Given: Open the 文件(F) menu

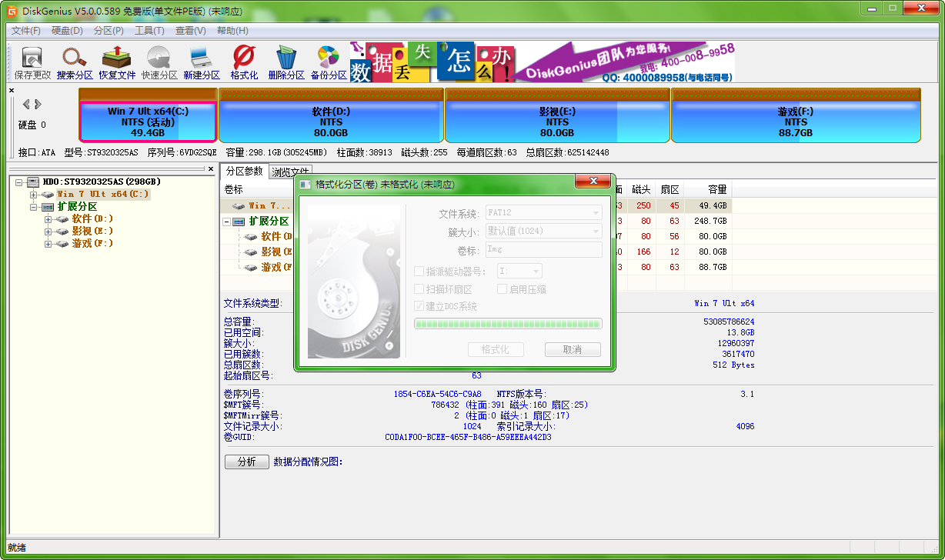Looking at the screenshot, I should tap(26, 31).
